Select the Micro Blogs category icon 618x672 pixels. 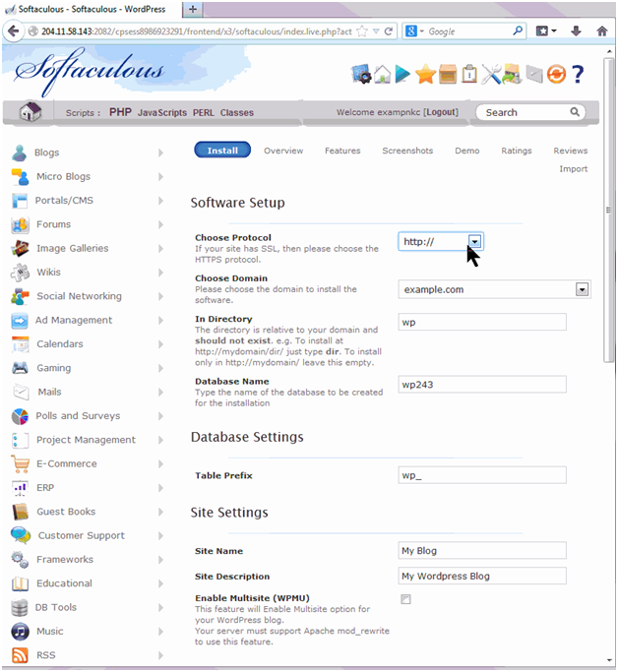(x=20, y=176)
